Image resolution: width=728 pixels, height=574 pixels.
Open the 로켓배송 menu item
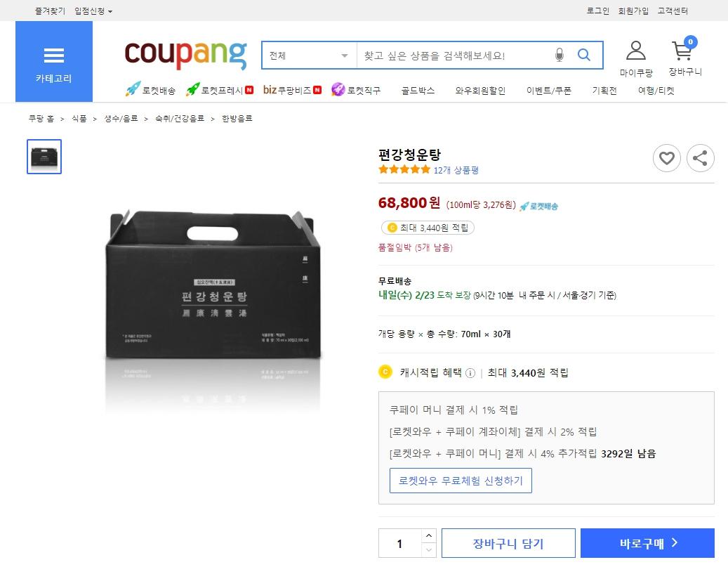(x=151, y=91)
